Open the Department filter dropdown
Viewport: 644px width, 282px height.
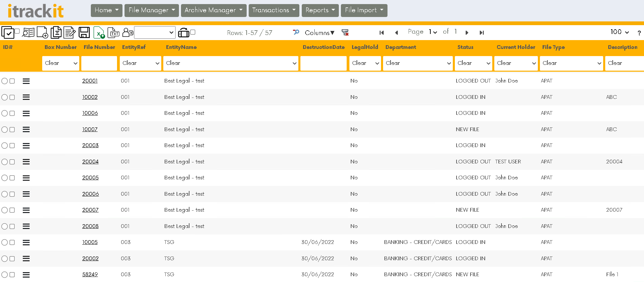pyautogui.click(x=418, y=63)
